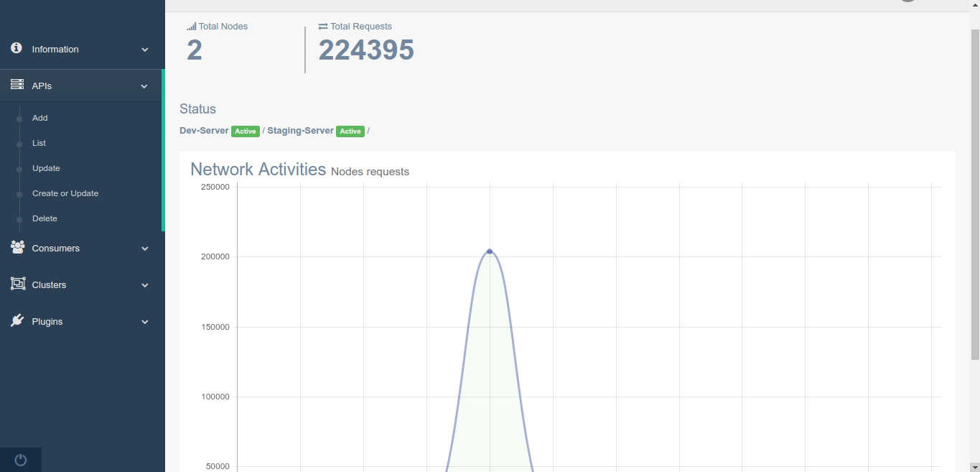
Task: Open the APIs sidebar menu
Action: pos(81,85)
